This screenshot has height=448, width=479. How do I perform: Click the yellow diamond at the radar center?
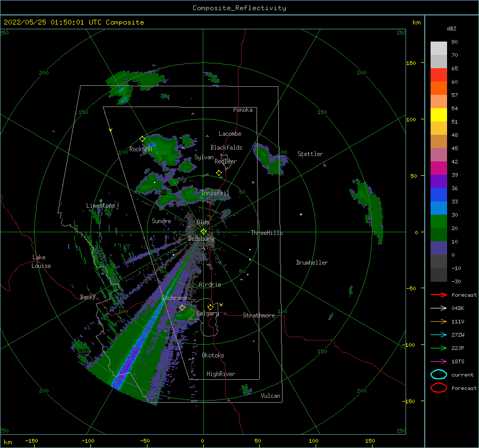203,232
